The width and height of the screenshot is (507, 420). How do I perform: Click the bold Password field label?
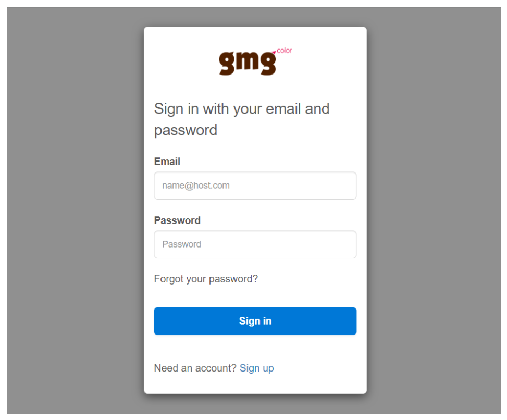point(177,220)
